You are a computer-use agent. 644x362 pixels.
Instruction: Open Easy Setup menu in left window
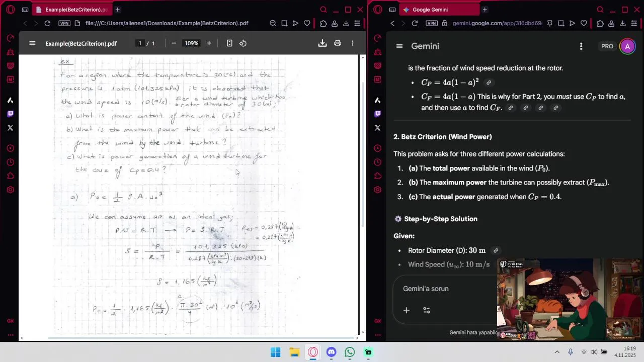click(357, 23)
